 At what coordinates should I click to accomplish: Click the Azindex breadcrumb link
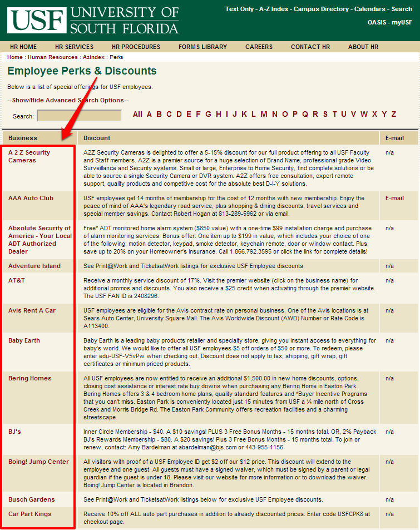(93, 57)
